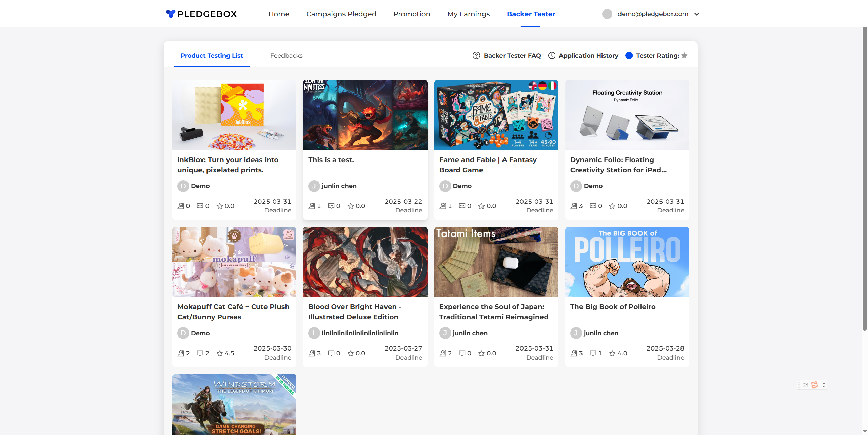
Task: Open Mokapuff Cat Café title link
Action: pos(233,312)
